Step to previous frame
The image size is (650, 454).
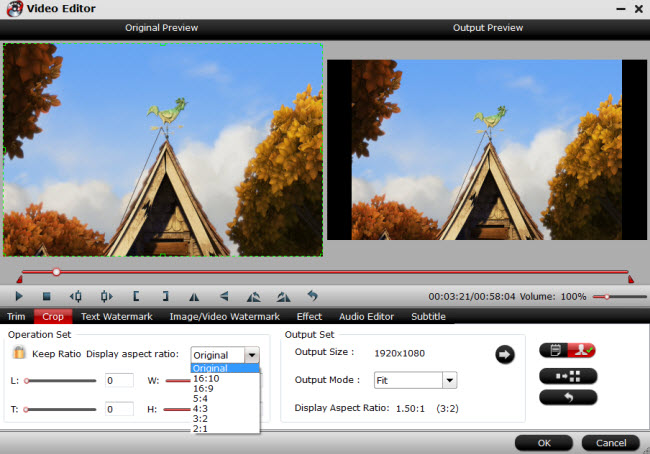pyautogui.click(x=76, y=296)
